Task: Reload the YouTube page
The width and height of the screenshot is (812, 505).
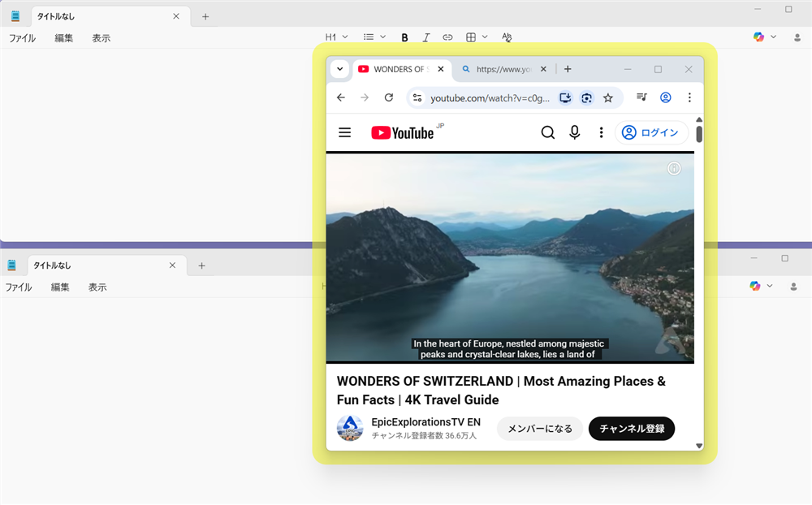Action: [388, 97]
